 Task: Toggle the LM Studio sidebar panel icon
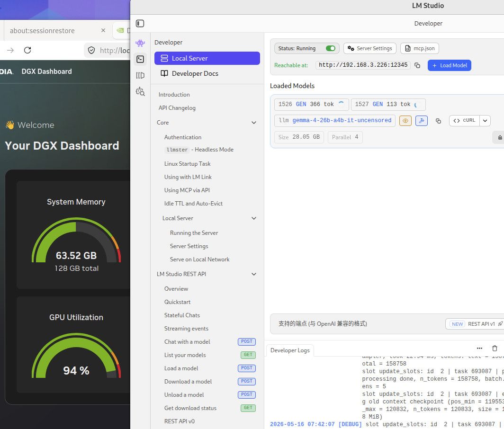[140, 24]
